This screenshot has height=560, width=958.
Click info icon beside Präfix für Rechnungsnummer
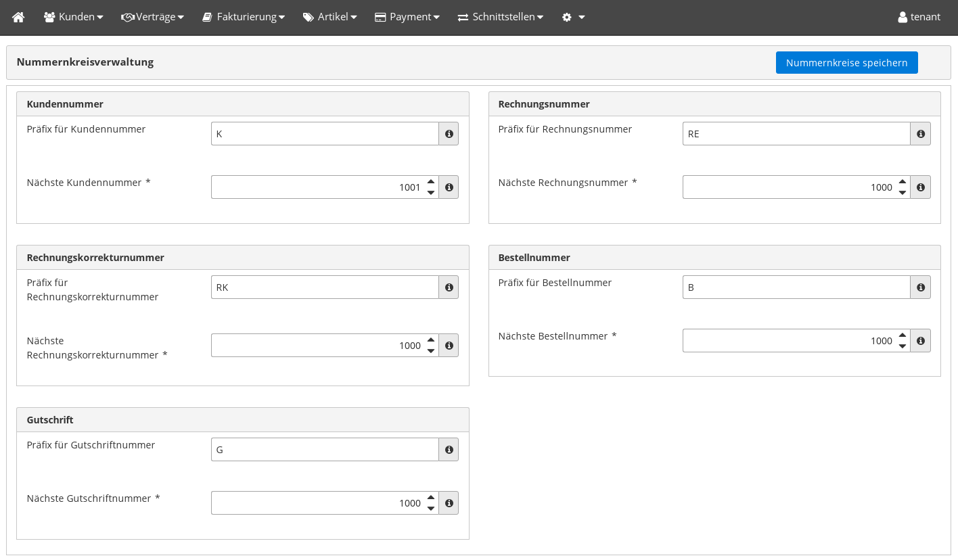tap(920, 134)
